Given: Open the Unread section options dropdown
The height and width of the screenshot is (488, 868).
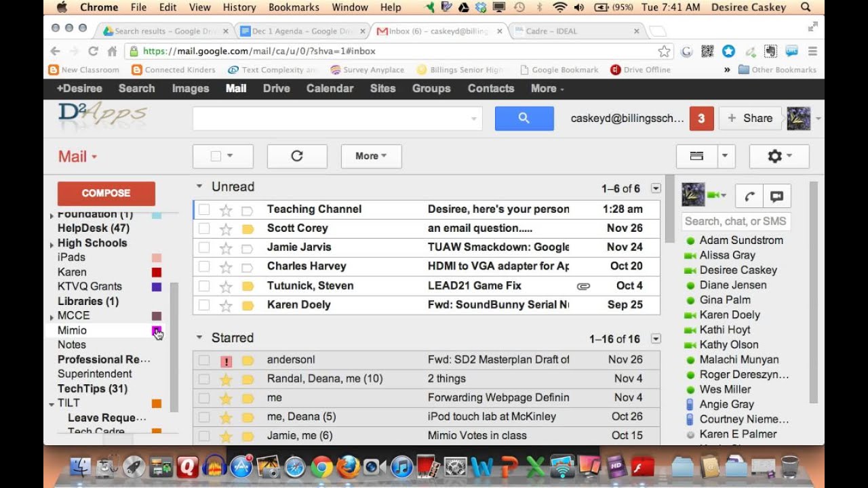Looking at the screenshot, I should tap(655, 188).
